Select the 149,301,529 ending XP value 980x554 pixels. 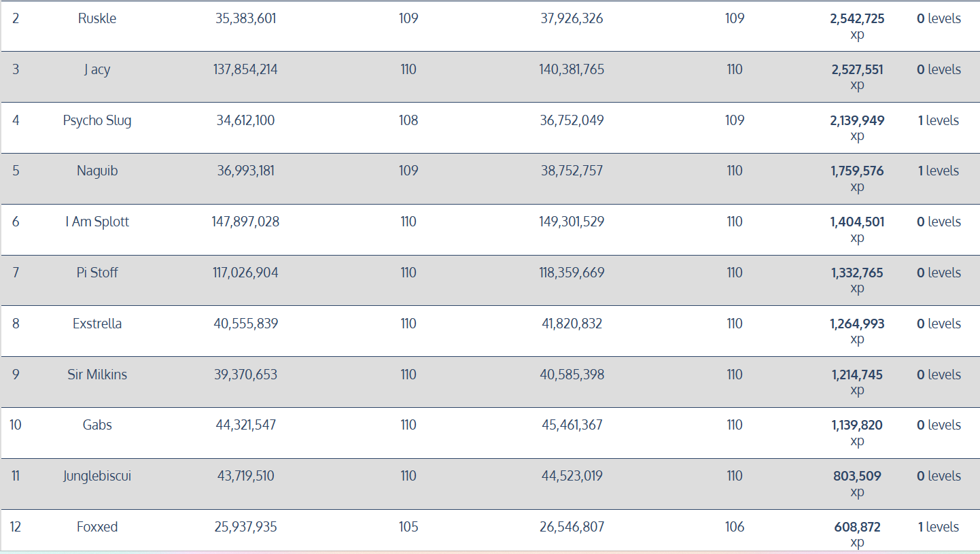572,222
